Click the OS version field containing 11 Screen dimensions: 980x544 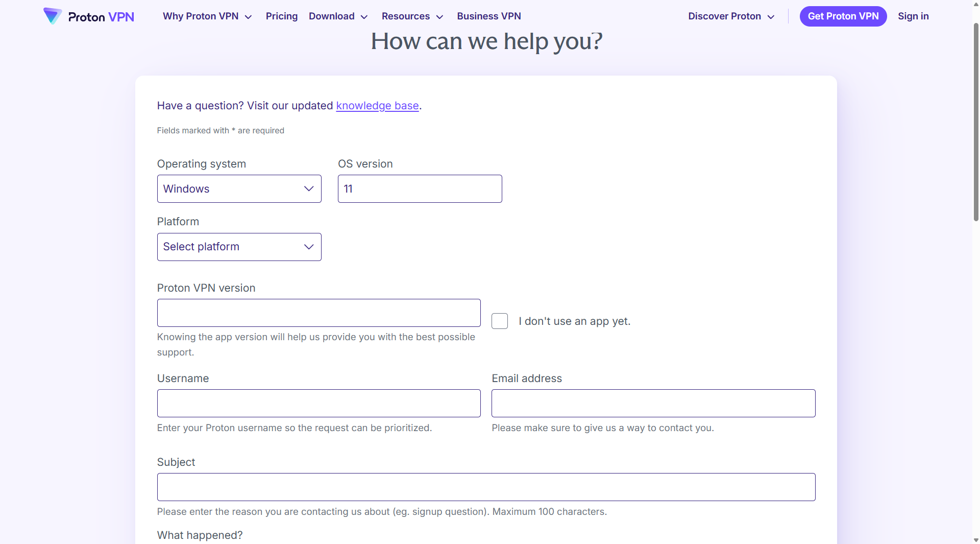420,189
